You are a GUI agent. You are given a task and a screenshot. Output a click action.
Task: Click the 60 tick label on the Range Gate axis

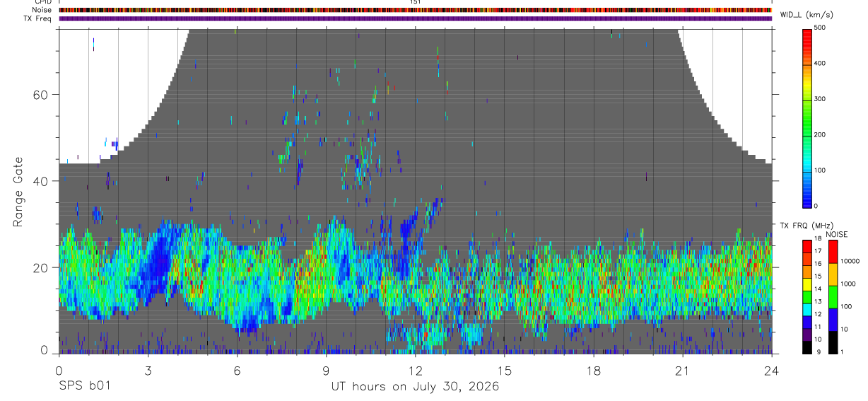(41, 94)
